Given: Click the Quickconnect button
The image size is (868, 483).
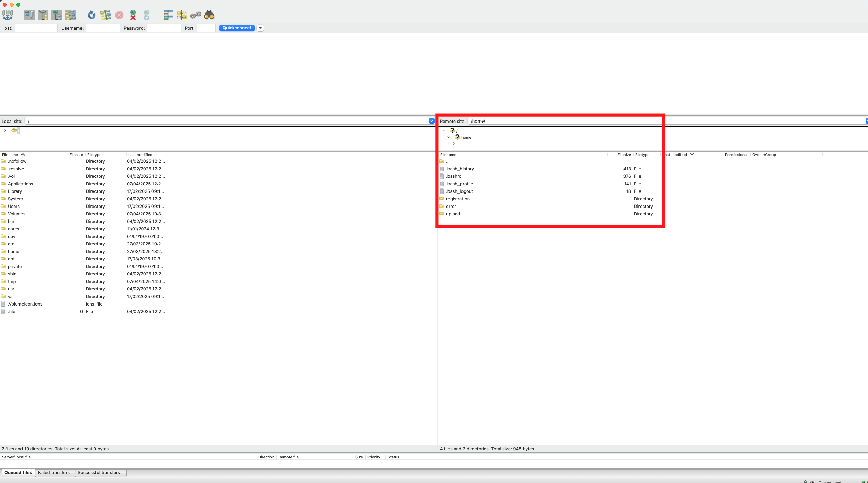Looking at the screenshot, I should 237,28.
